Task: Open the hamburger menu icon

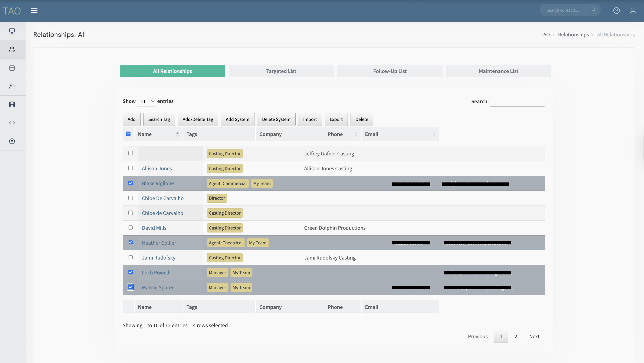Action: point(34,10)
